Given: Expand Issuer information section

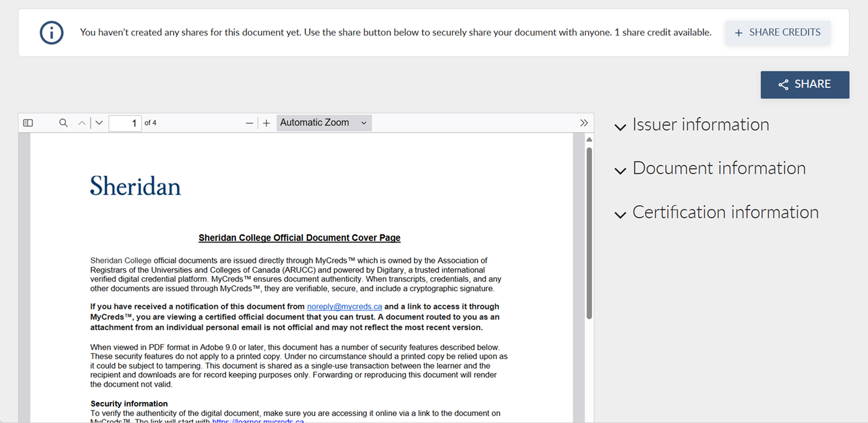Looking at the screenshot, I should click(692, 125).
